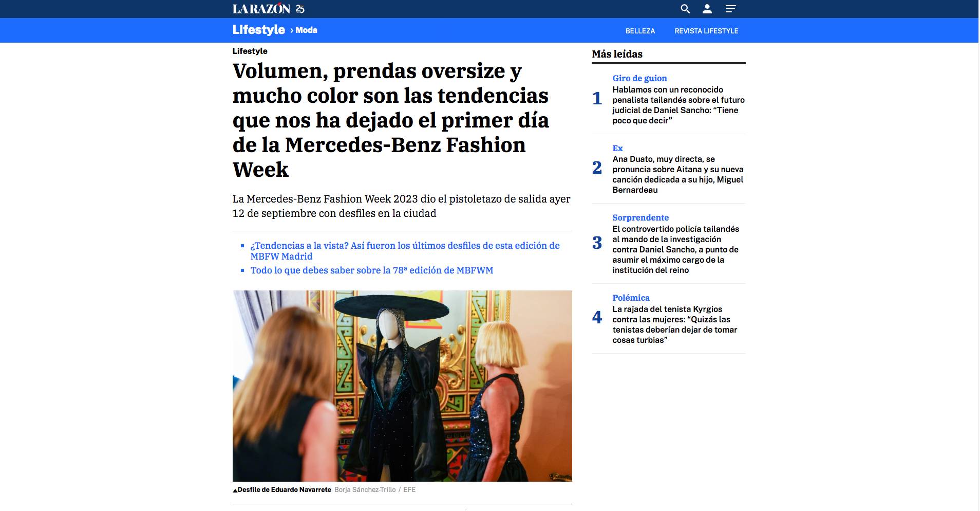Open the Moda breadcrumb
The width and height of the screenshot is (980, 511).
[x=306, y=30]
